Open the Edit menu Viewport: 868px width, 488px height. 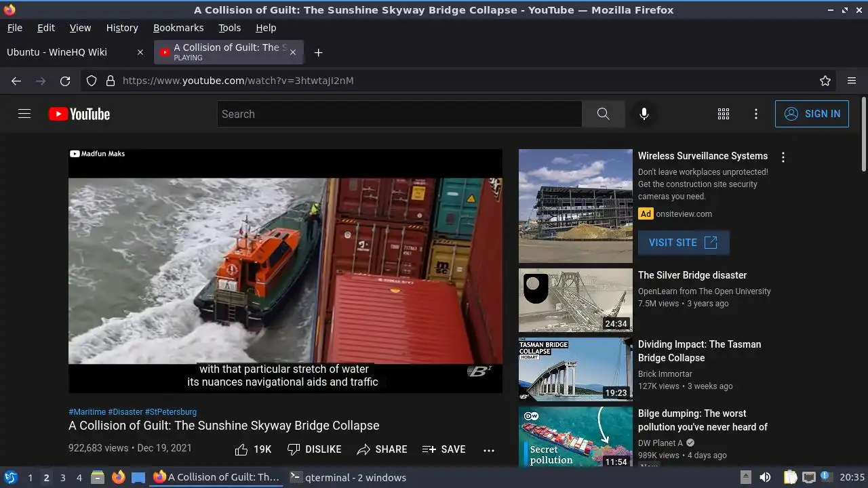click(x=46, y=28)
